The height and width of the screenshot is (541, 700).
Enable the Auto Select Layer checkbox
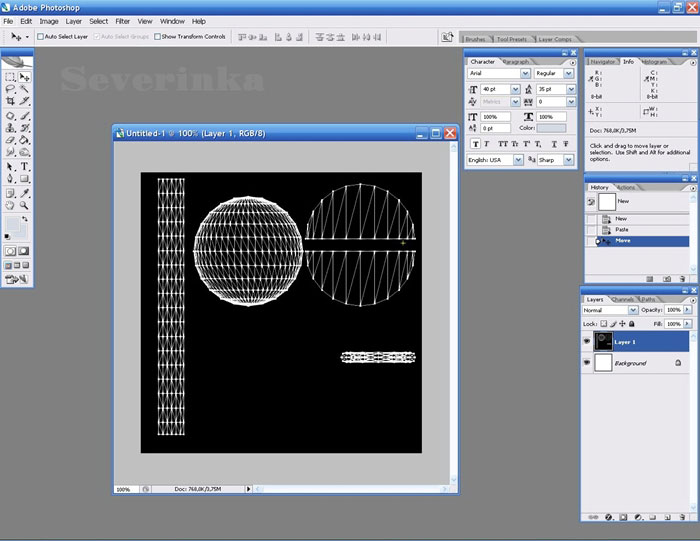41,36
